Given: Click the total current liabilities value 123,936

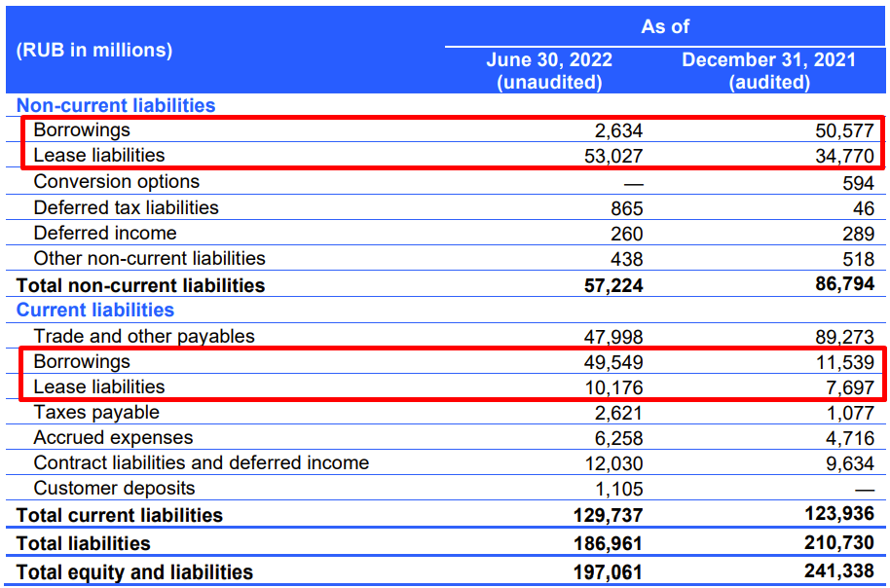Looking at the screenshot, I should click(x=839, y=514).
